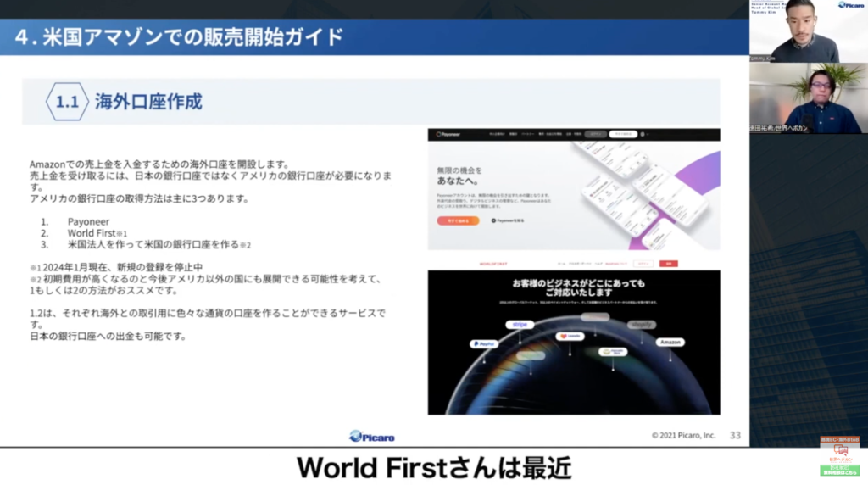The image size is (868, 485).
Task: Click the stripe bubble on the World First globe
Action: point(520,325)
